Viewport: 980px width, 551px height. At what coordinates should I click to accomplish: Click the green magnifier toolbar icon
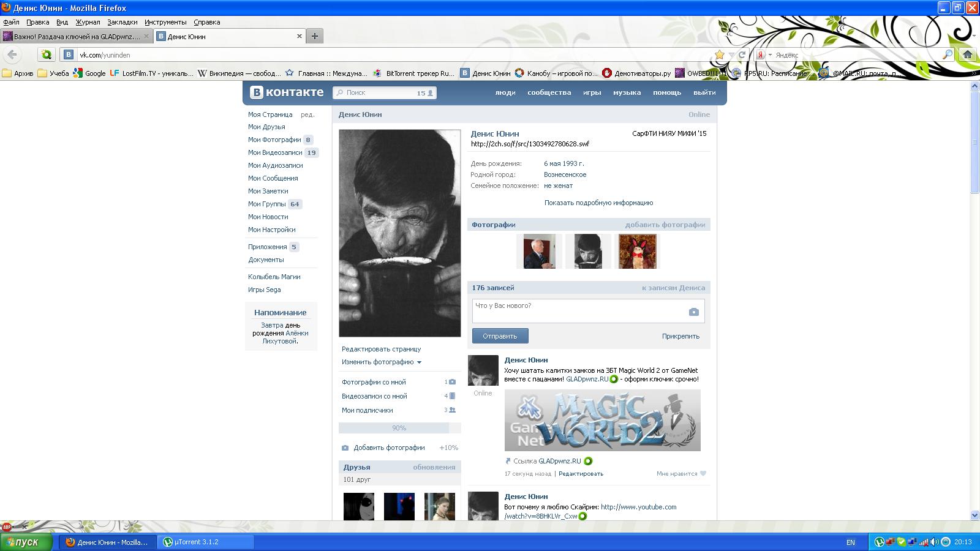47,54
